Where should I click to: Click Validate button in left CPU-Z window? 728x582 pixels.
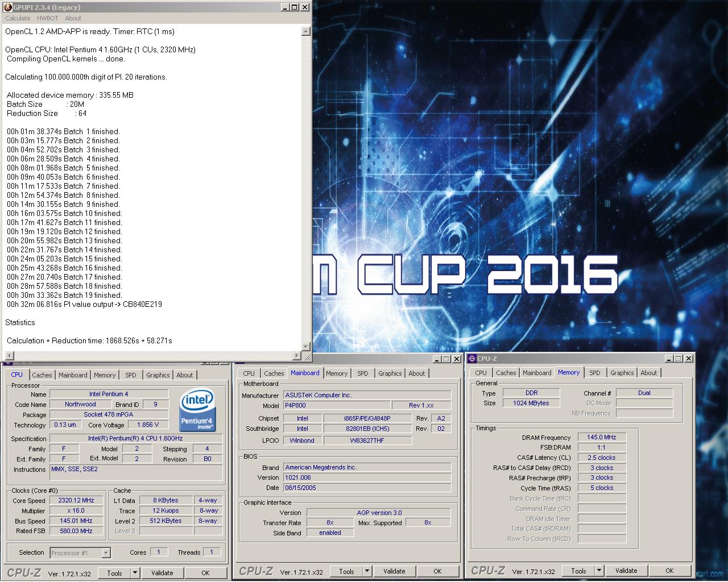click(162, 573)
